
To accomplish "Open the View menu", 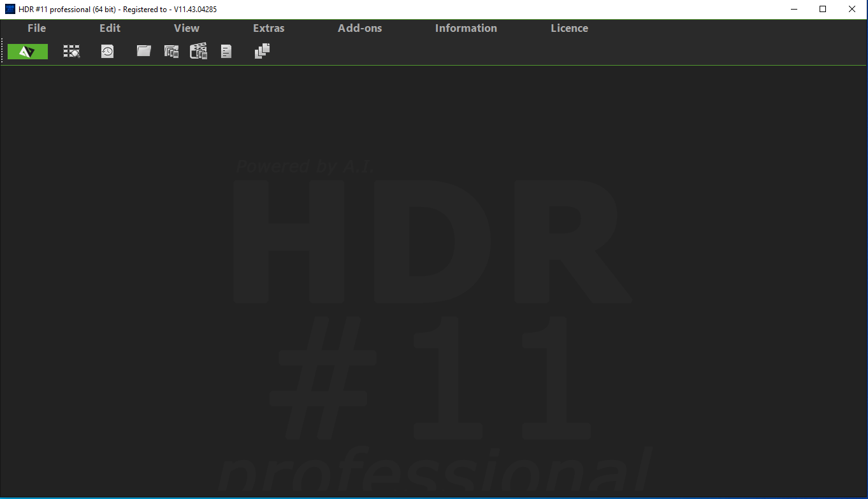I will click(187, 28).
